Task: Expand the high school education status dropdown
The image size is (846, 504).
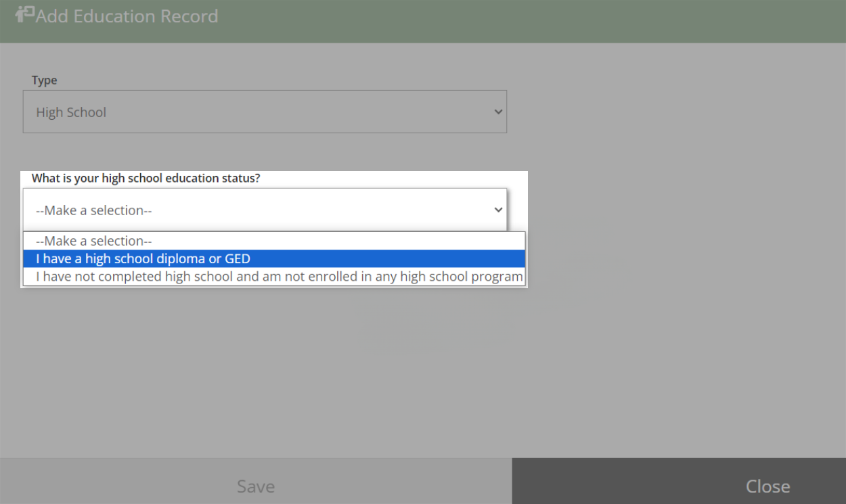Action: (x=264, y=210)
